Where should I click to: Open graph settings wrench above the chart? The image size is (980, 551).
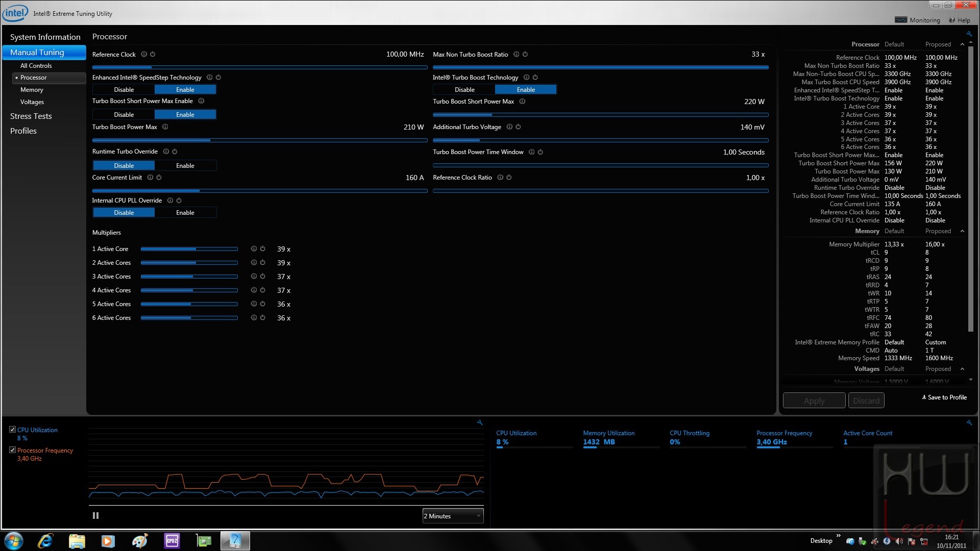click(x=480, y=422)
